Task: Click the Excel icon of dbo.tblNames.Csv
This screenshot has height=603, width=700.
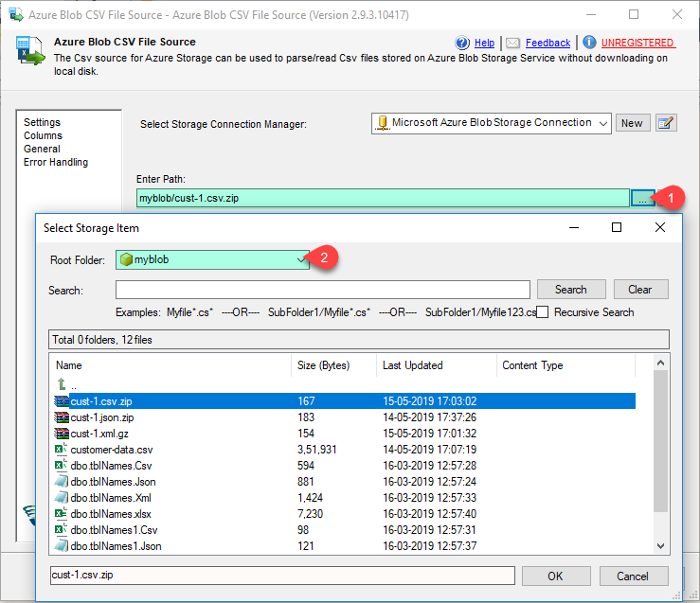Action: [62, 465]
